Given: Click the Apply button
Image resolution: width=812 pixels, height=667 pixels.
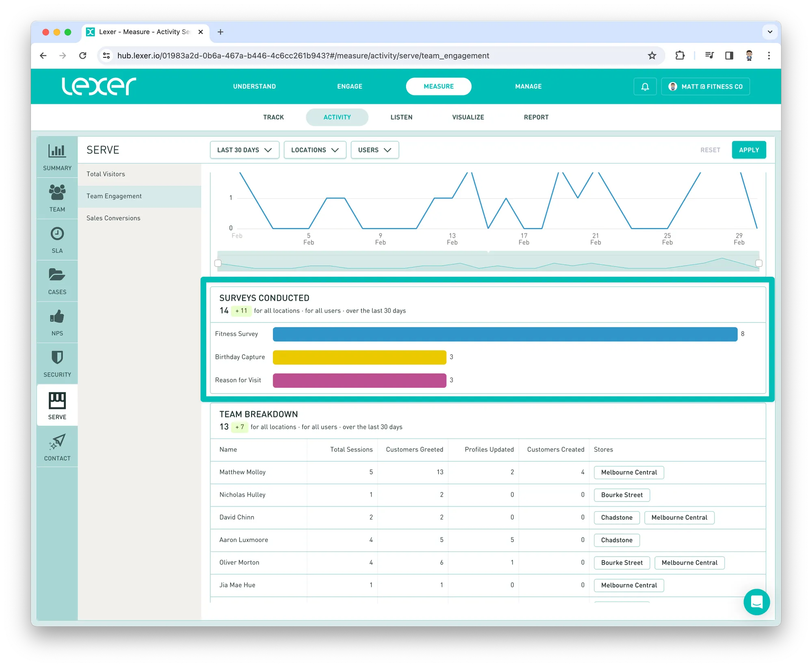Looking at the screenshot, I should (749, 150).
